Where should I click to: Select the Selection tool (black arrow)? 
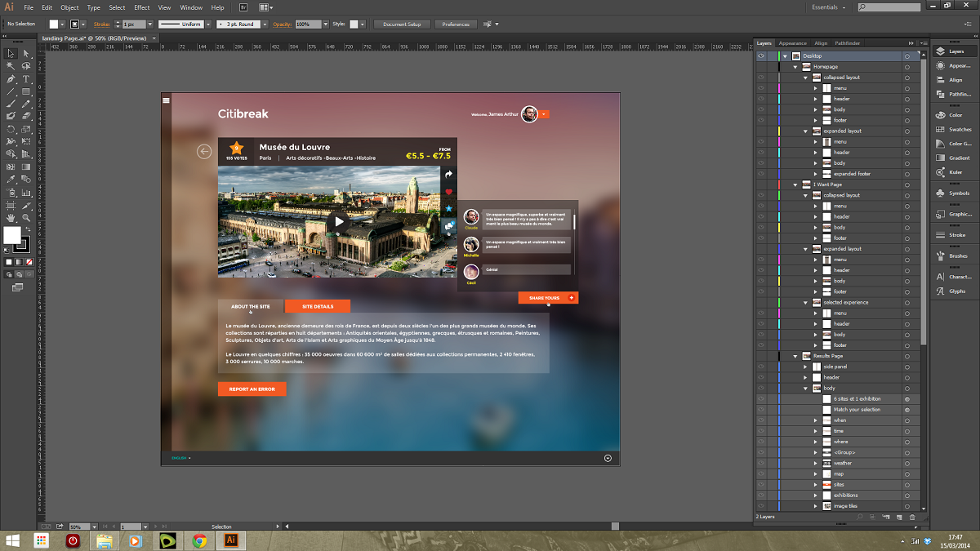11,54
